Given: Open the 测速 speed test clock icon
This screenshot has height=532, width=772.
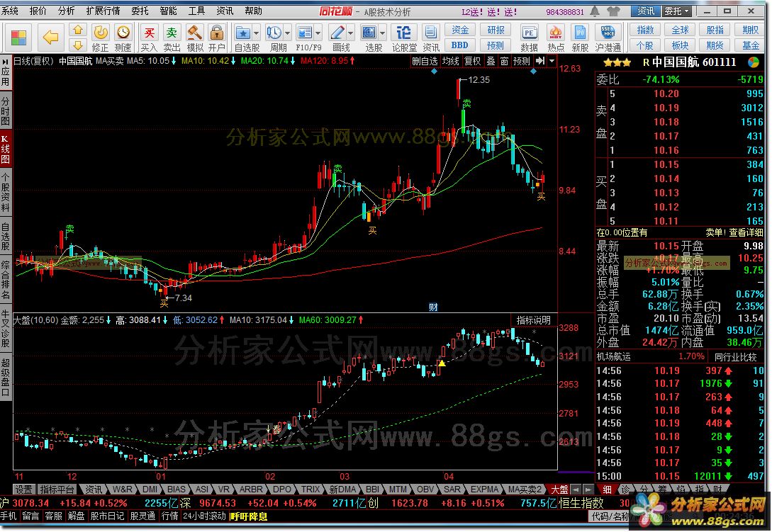Looking at the screenshot, I should [123, 38].
